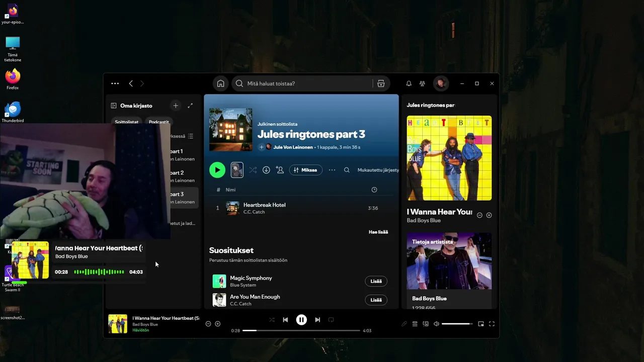Screen dimensions: 644x362
Task: Add current song with plus in player bar
Action: (x=218, y=324)
